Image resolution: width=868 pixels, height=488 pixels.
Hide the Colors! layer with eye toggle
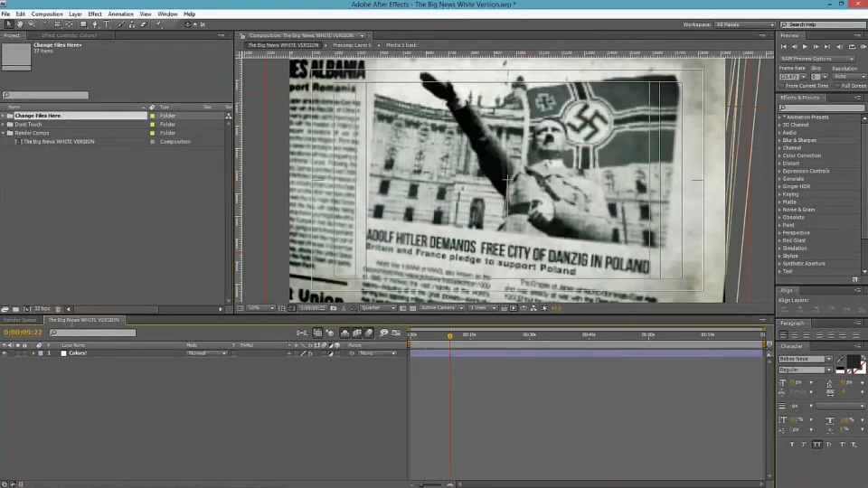(5, 353)
